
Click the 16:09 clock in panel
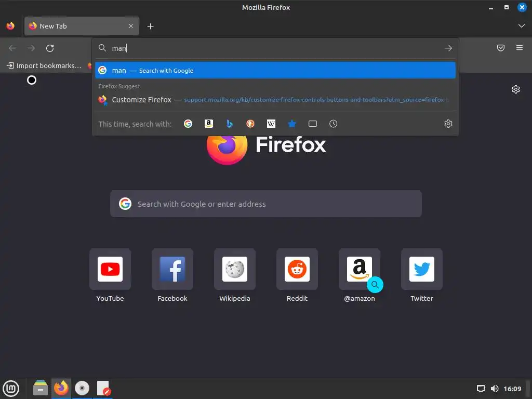tap(512, 389)
